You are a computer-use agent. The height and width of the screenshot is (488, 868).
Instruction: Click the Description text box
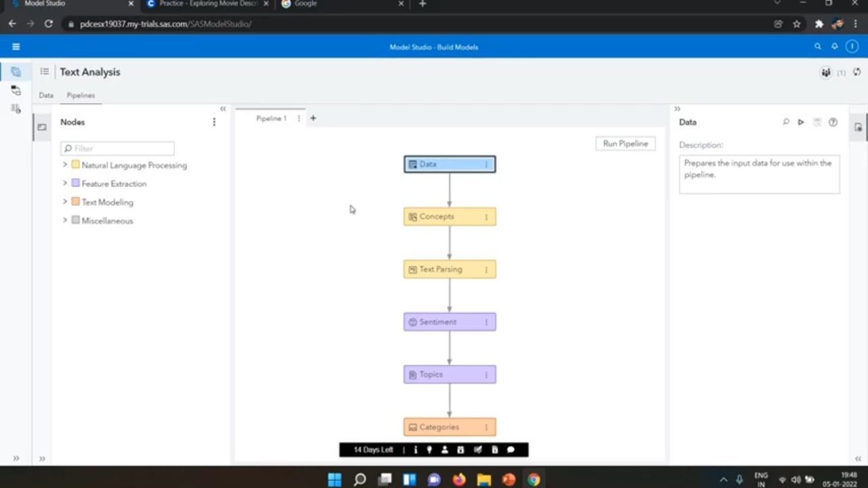point(759,174)
